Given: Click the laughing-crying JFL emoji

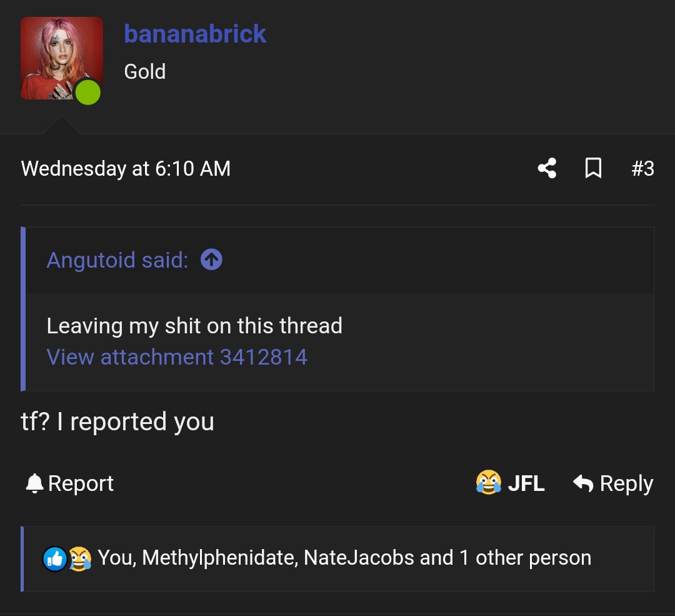Looking at the screenshot, I should (488, 482).
